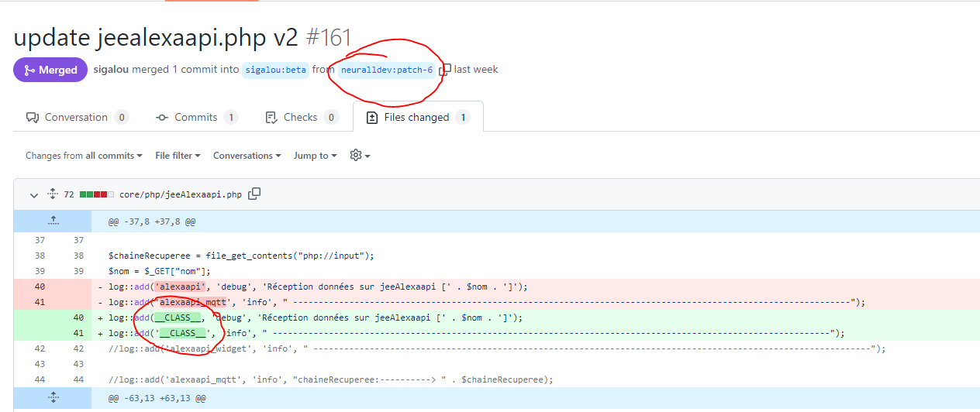Select added line number 40 in green
This screenshot has height=412, width=980.
[78, 318]
